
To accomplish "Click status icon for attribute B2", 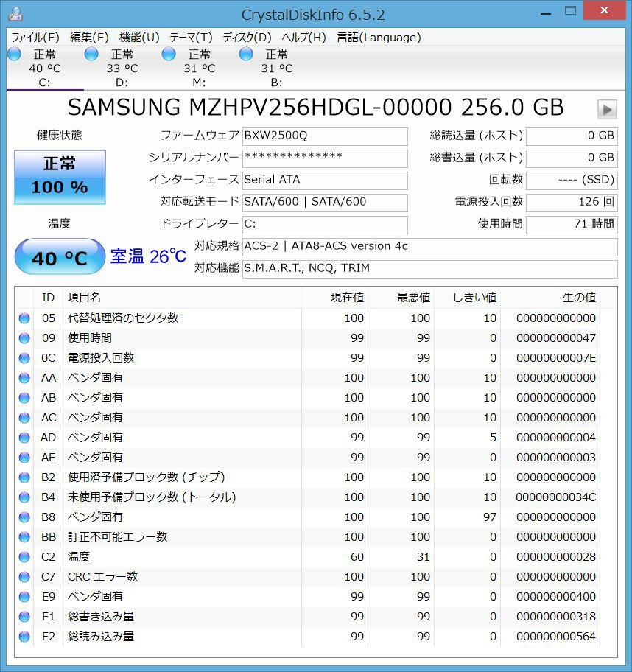I will [x=24, y=477].
